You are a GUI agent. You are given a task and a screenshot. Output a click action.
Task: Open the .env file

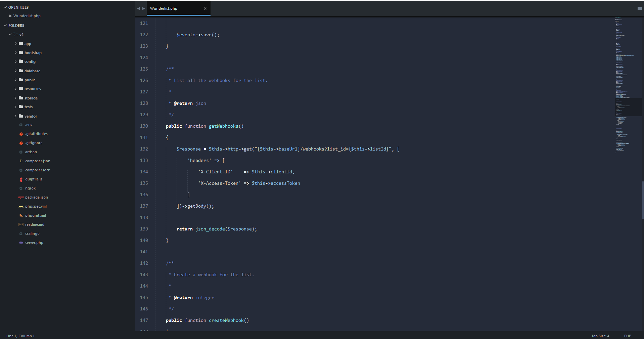pyautogui.click(x=28, y=125)
